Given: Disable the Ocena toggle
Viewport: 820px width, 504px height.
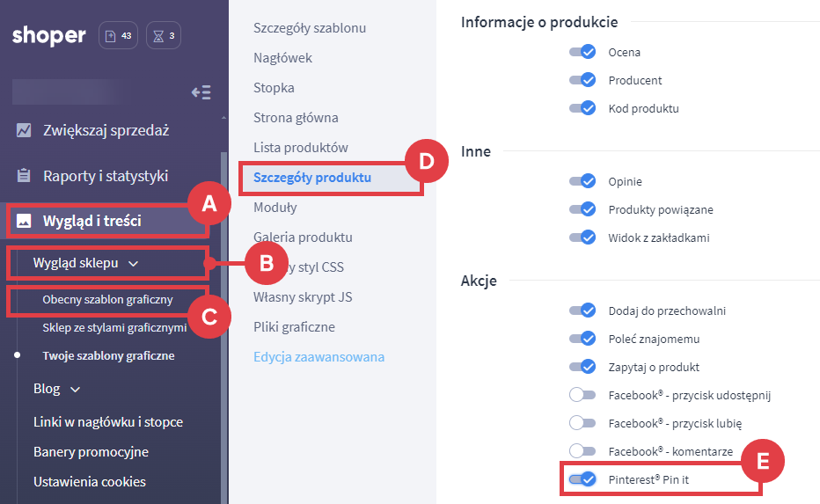Looking at the screenshot, I should (x=583, y=53).
